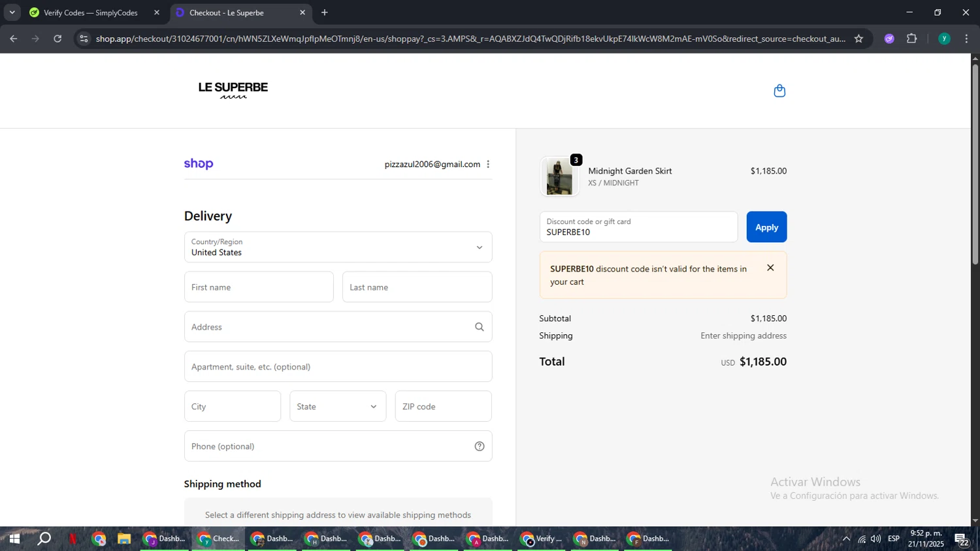View site information icon in address bar

[x=84, y=39]
